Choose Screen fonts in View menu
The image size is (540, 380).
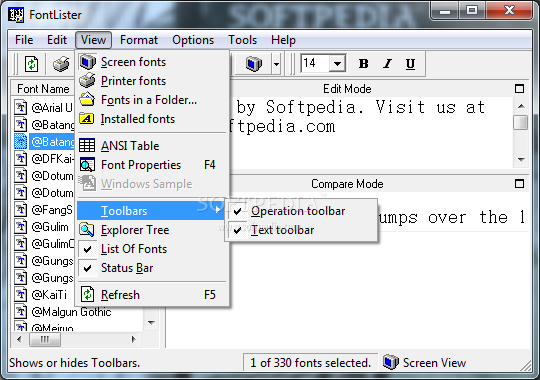click(153, 62)
